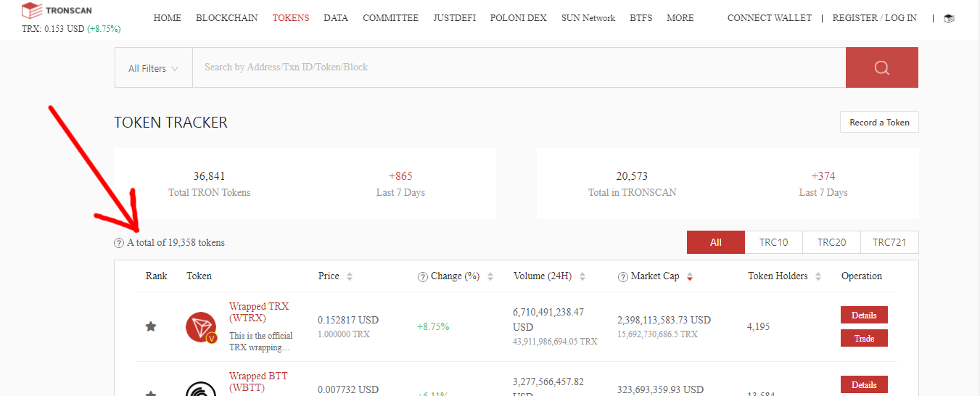This screenshot has width=980, height=396.
Task: Click Trade button for Wrapped TRX
Action: [864, 338]
